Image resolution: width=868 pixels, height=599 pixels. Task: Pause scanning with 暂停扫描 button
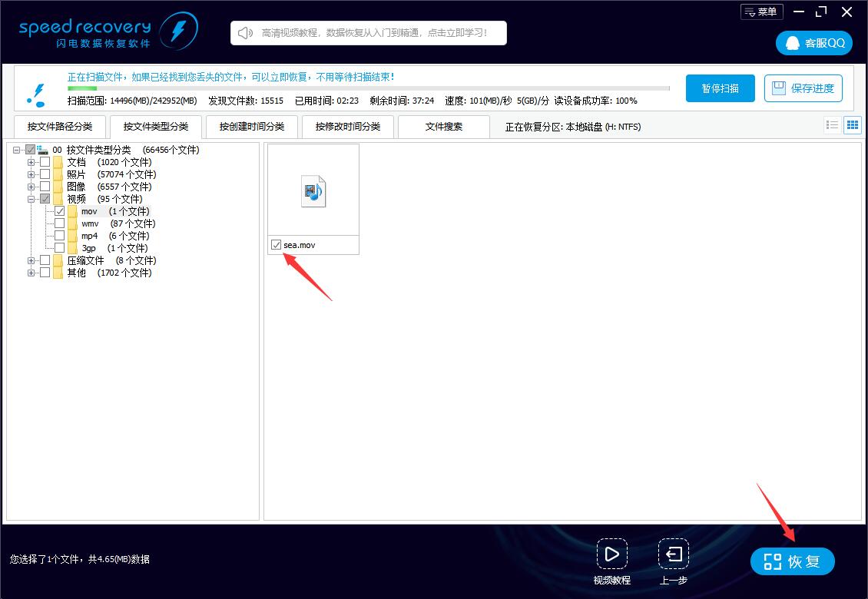(x=720, y=88)
